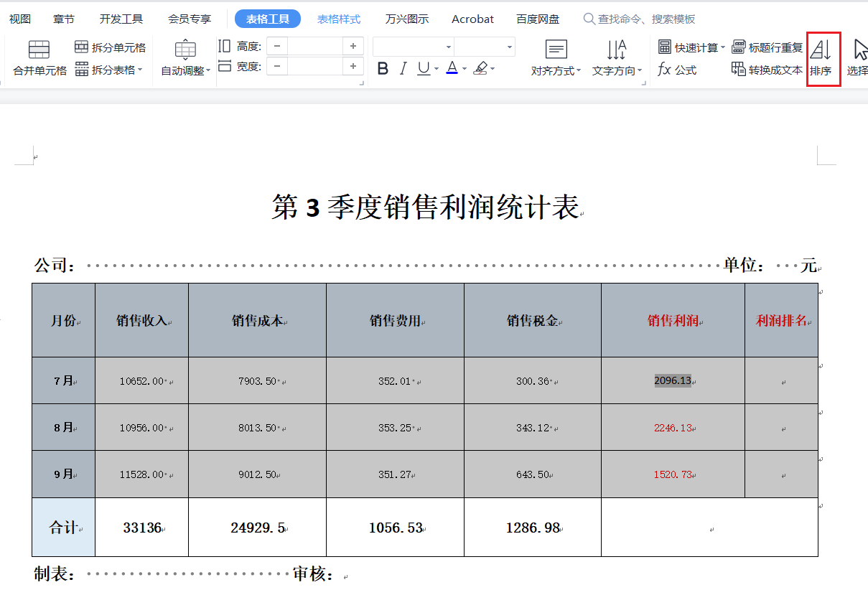
Task: Click the italic formatting icon
Action: (x=403, y=68)
